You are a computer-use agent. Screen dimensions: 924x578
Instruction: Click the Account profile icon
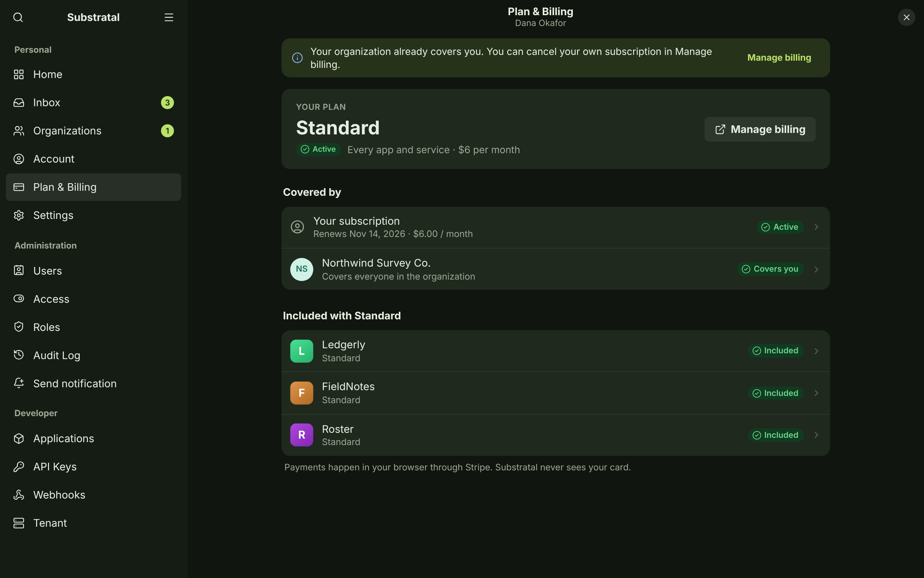click(x=19, y=159)
